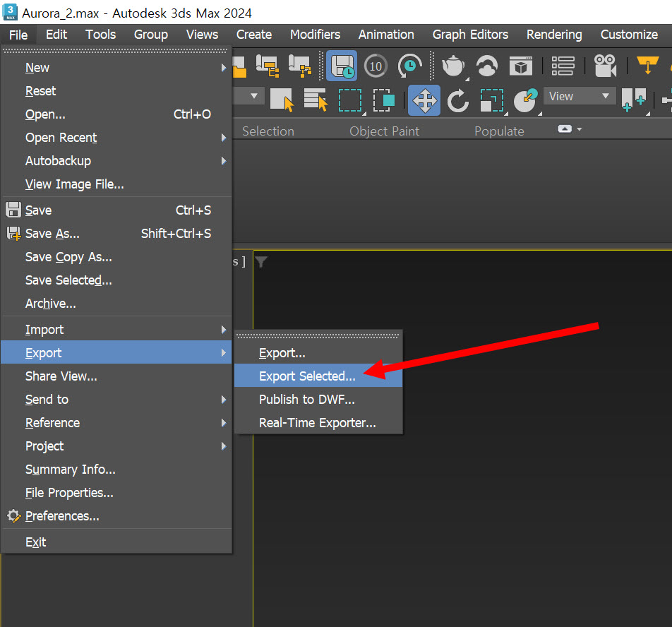
Task: Click the render list toolbar icon
Action: tap(563, 66)
